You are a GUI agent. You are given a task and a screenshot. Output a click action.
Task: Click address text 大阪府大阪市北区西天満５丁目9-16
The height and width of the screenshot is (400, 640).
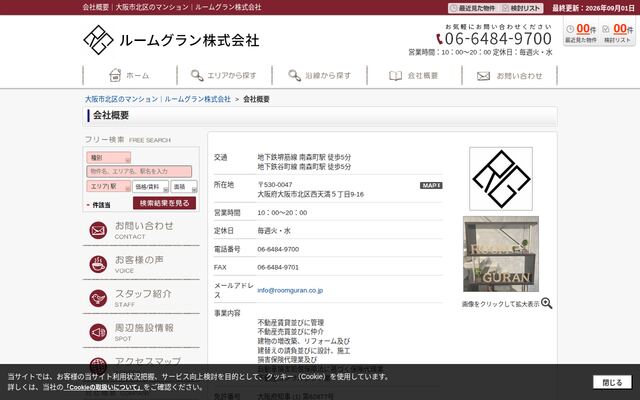310,194
